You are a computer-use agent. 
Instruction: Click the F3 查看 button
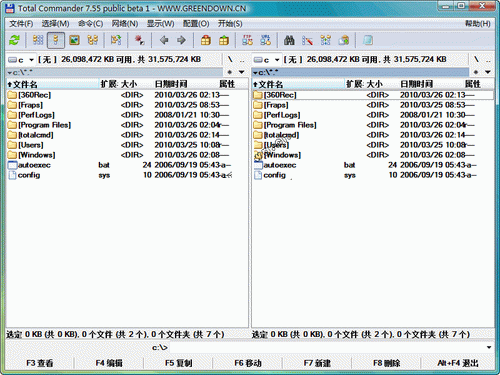[40, 363]
